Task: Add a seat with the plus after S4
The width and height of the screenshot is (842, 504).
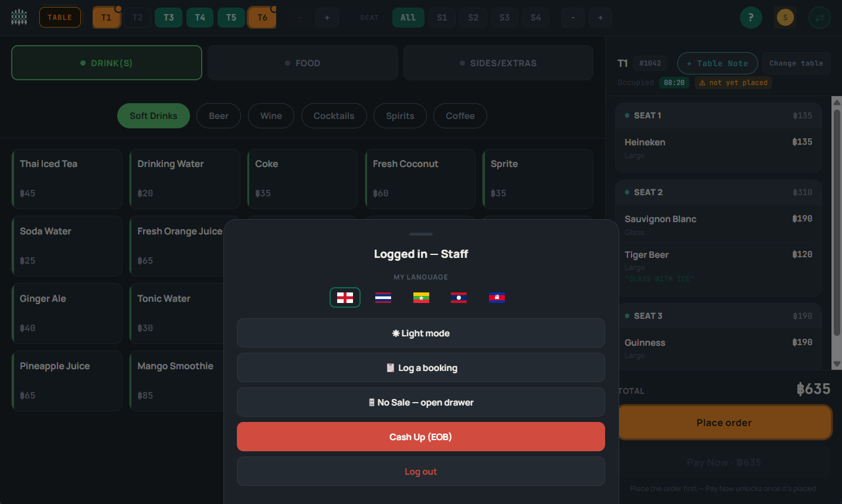Action: pyautogui.click(x=600, y=18)
